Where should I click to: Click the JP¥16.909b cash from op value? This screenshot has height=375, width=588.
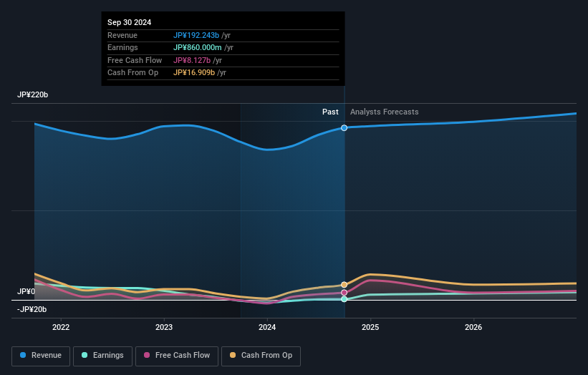[194, 73]
